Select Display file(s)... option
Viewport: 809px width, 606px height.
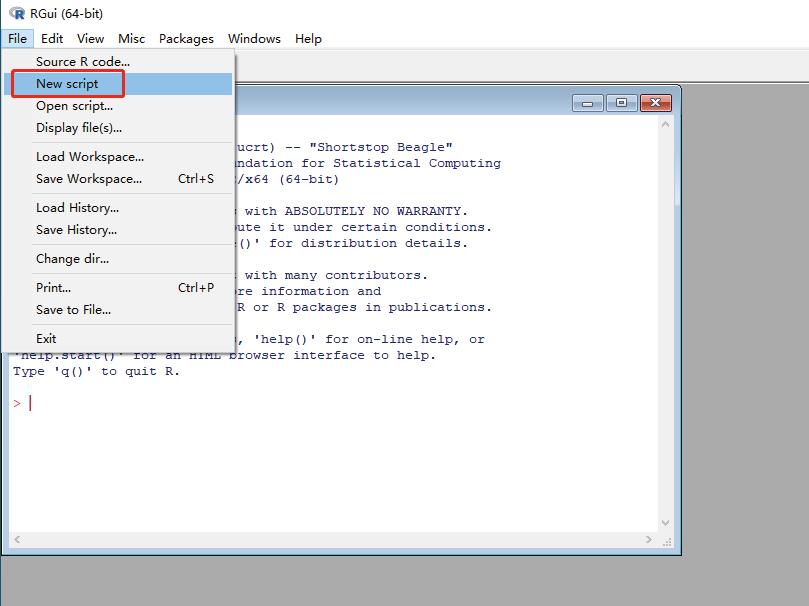(79, 128)
